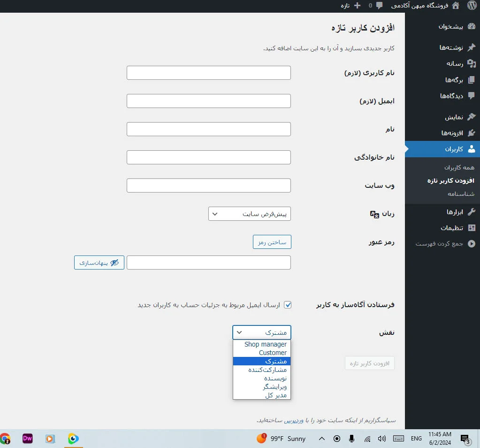Click the دیدگاه‌ها (Comments) sidebar icon
The image size is (480, 448).
coord(472,96)
